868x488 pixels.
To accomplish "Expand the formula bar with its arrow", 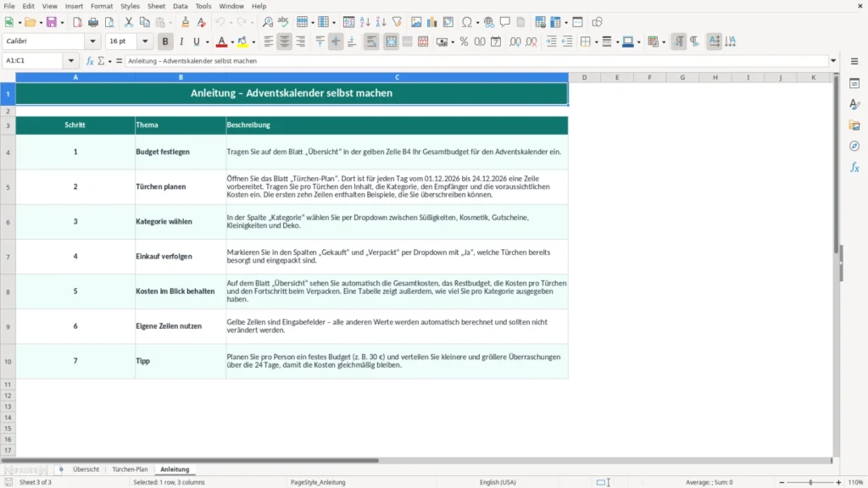I will [833, 61].
